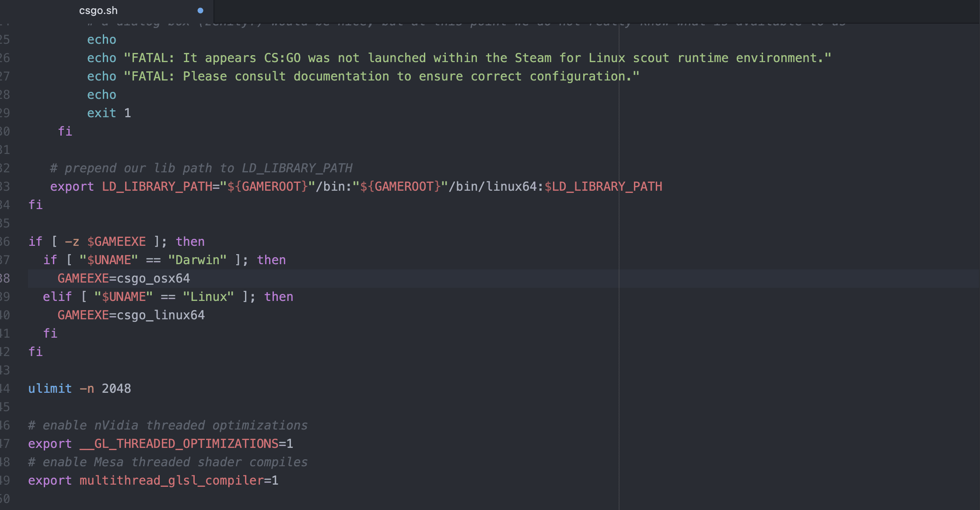Click the "Linux" string in the elif condition
This screenshot has height=510, width=980.
point(208,297)
